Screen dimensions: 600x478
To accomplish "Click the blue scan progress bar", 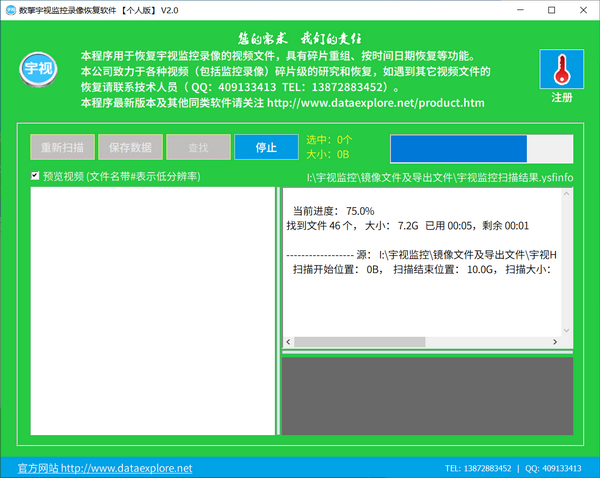I will tap(481, 148).
